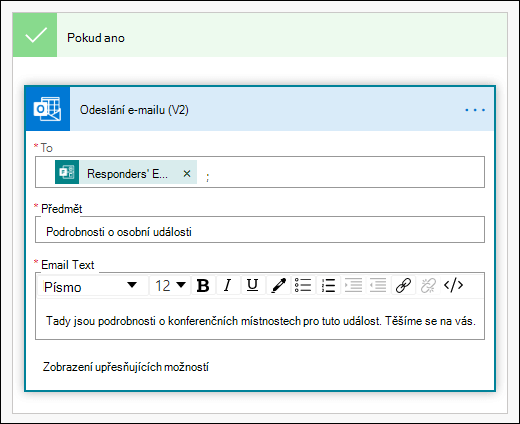Open the text color pen tool
520x424 pixels.
click(278, 285)
